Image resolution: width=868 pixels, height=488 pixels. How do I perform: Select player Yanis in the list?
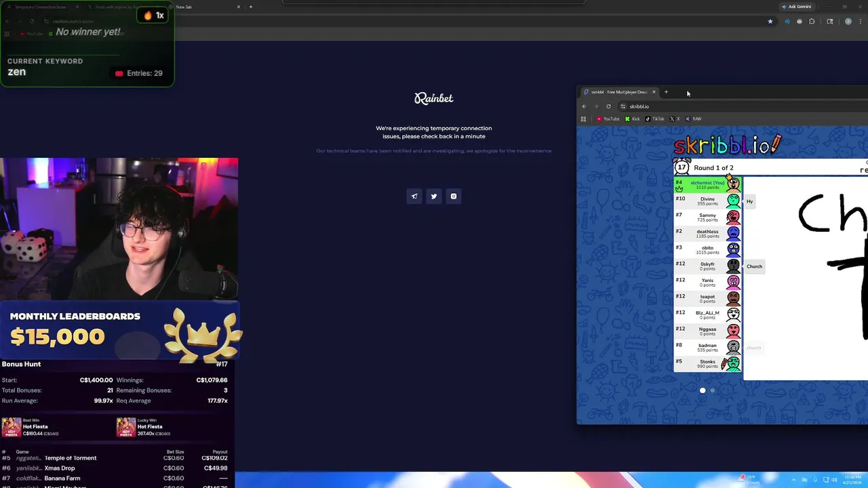tap(707, 282)
